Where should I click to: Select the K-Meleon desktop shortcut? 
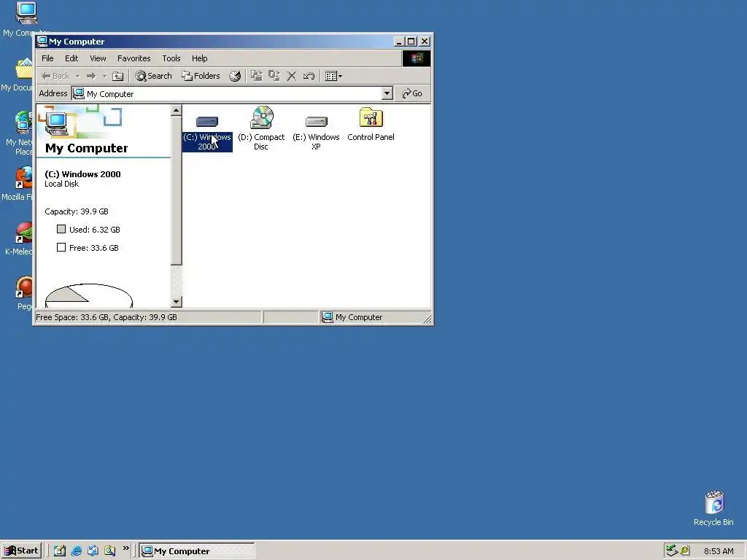[20, 238]
